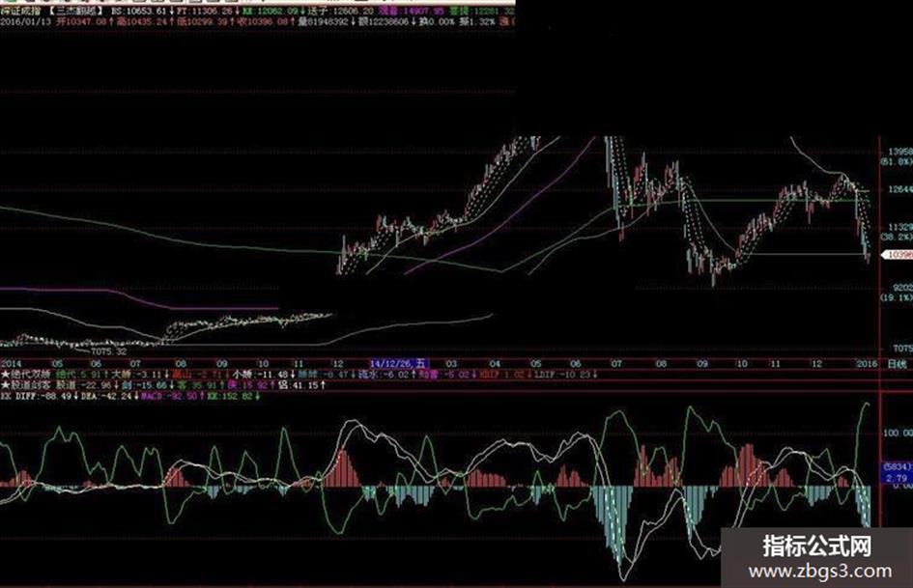Image resolution: width=913 pixels, height=588 pixels.
Task: Click the 100.00 level label in MACD panel
Action: point(898,434)
